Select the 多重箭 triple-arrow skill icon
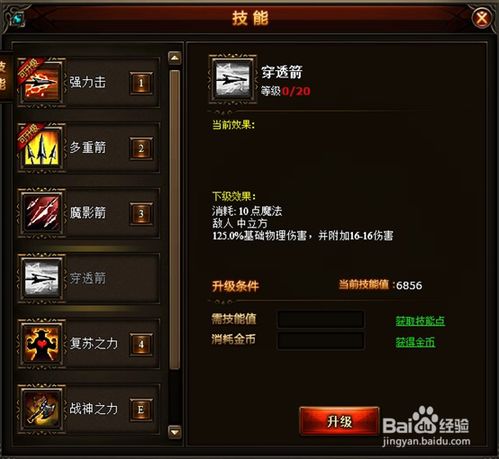The height and width of the screenshot is (459, 499). pos(41,148)
